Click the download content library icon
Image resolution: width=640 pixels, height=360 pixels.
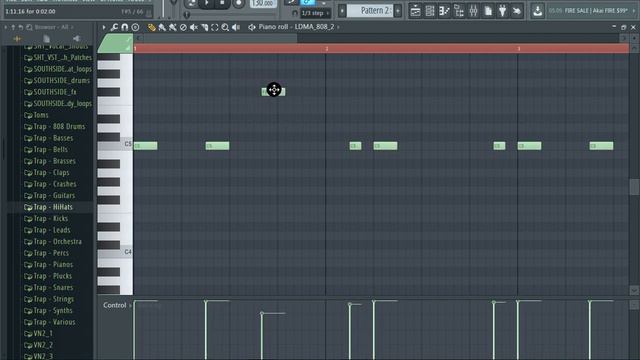click(x=538, y=11)
